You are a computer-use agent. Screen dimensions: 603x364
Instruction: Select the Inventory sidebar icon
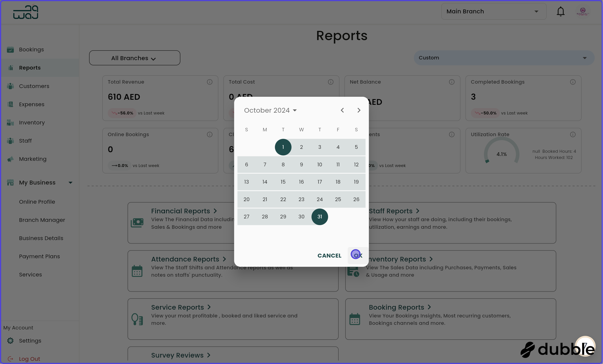(x=11, y=123)
